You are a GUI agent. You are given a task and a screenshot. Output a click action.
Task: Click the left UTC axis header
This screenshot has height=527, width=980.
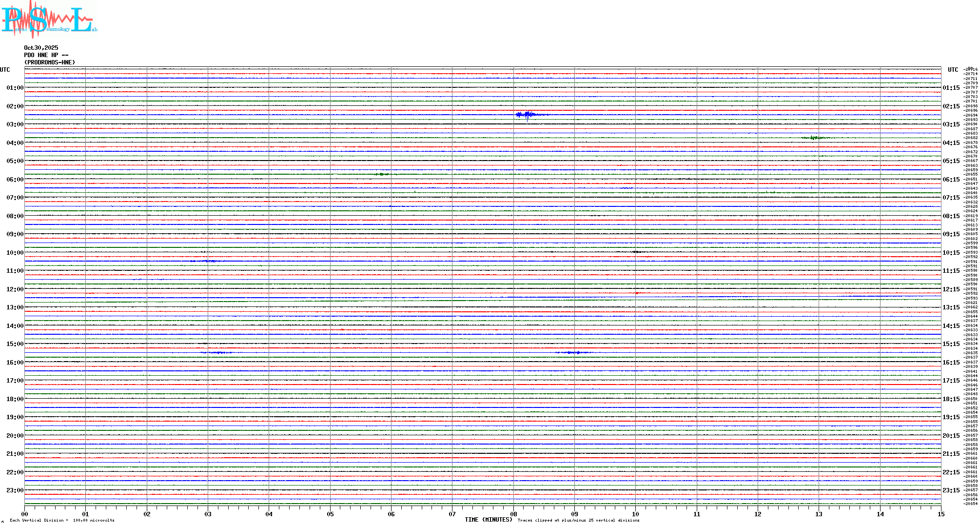pyautogui.click(x=5, y=70)
